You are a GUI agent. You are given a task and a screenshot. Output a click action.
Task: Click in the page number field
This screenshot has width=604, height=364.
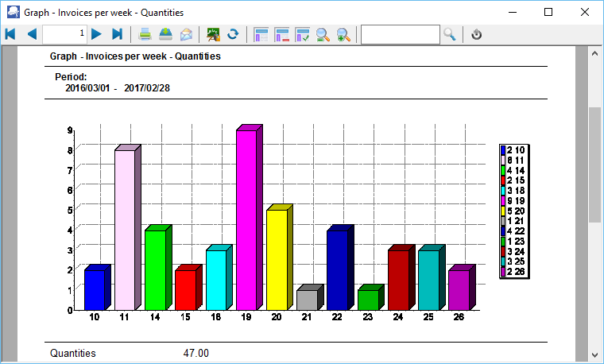click(x=64, y=34)
